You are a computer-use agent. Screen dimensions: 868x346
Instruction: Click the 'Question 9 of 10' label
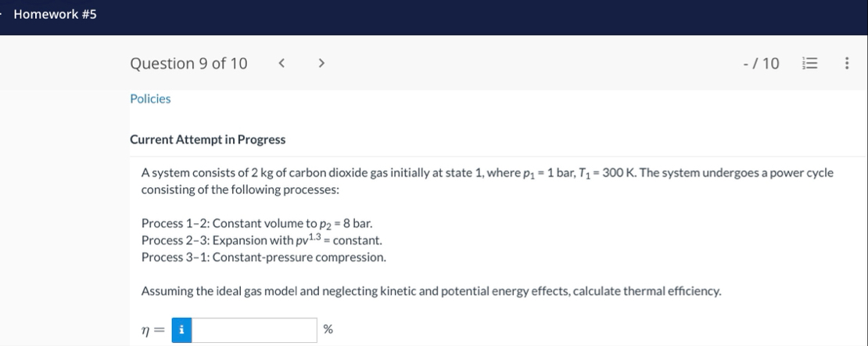tap(188, 63)
